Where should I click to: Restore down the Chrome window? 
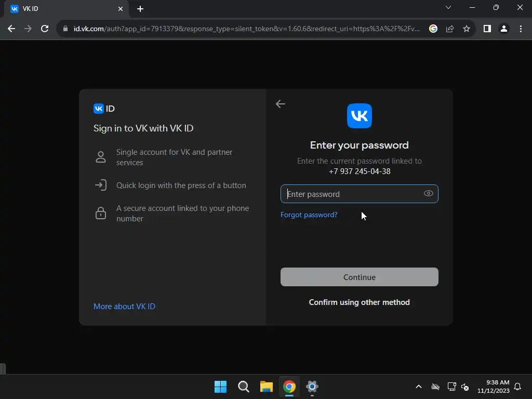496,7
